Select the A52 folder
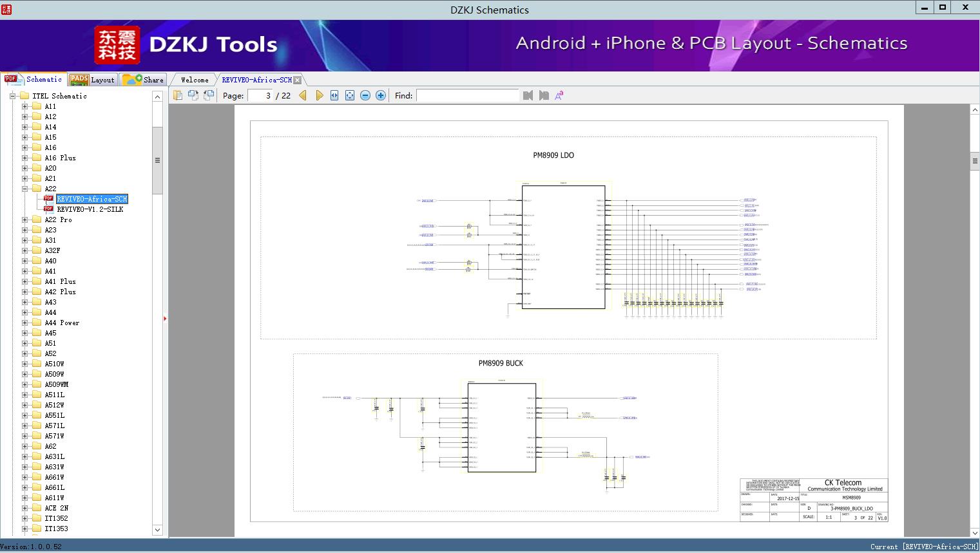Viewport: 980px width, 553px height. coord(50,353)
